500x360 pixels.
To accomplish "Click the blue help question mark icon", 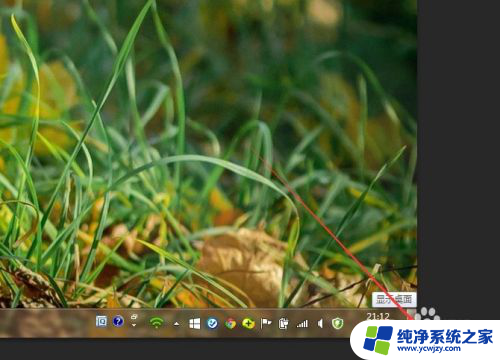I will (x=118, y=321).
